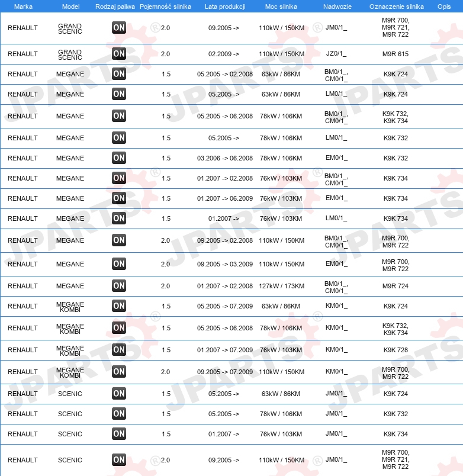Click ON badge in Megane 05.2005 -> 02.2008 row
The width and height of the screenshot is (463, 476).
coord(118,74)
